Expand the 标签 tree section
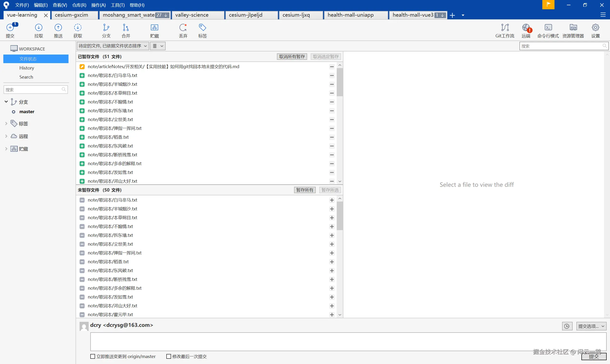The width and height of the screenshot is (610, 364). click(6, 124)
